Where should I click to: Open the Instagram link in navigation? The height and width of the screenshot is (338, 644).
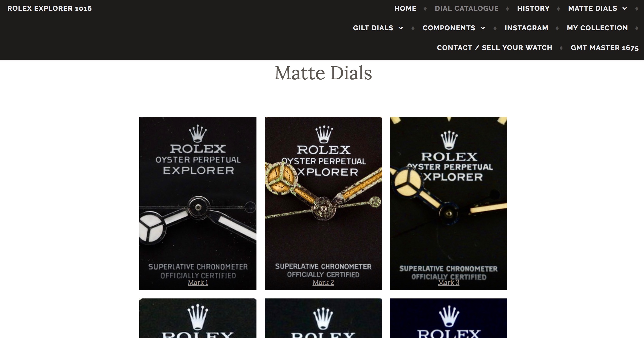point(526,28)
